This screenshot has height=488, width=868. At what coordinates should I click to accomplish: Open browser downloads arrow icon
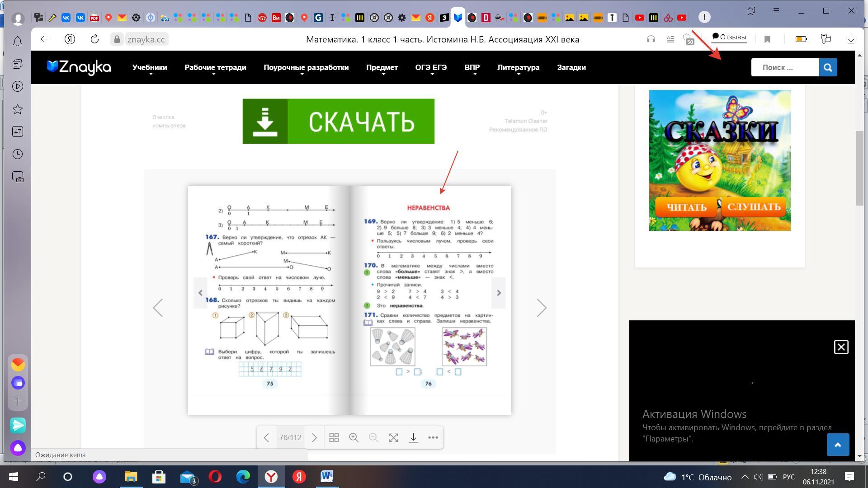(x=851, y=39)
